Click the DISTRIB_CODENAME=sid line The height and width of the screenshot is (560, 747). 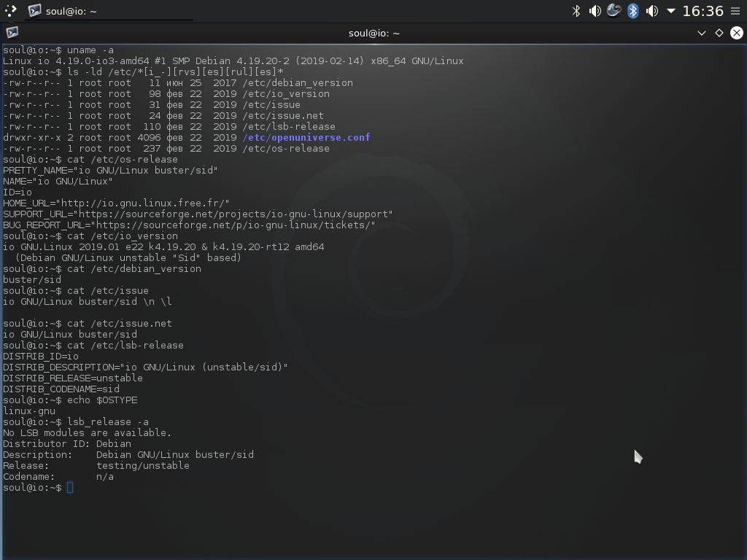(x=61, y=389)
